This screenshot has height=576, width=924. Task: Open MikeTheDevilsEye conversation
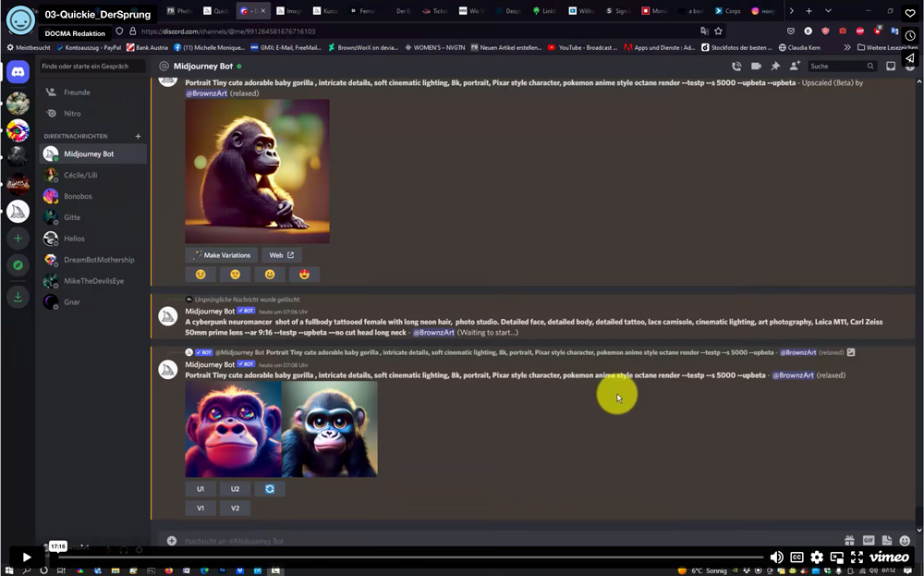(93, 281)
